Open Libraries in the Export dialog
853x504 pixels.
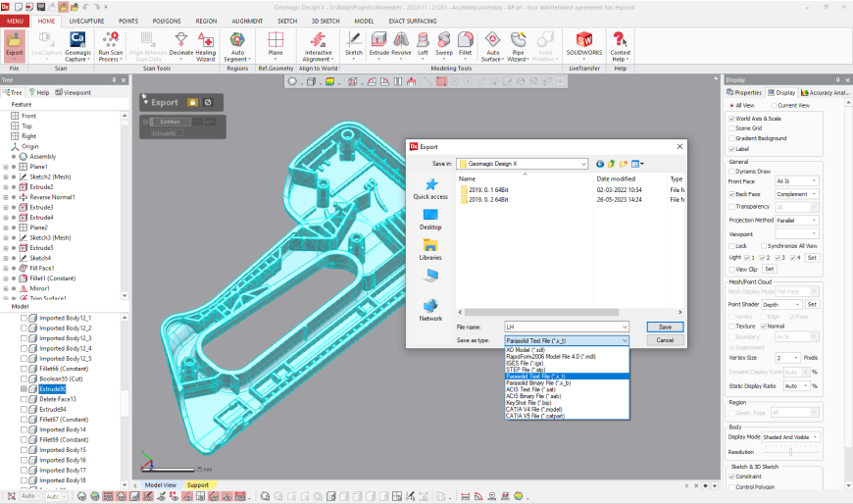click(x=430, y=250)
